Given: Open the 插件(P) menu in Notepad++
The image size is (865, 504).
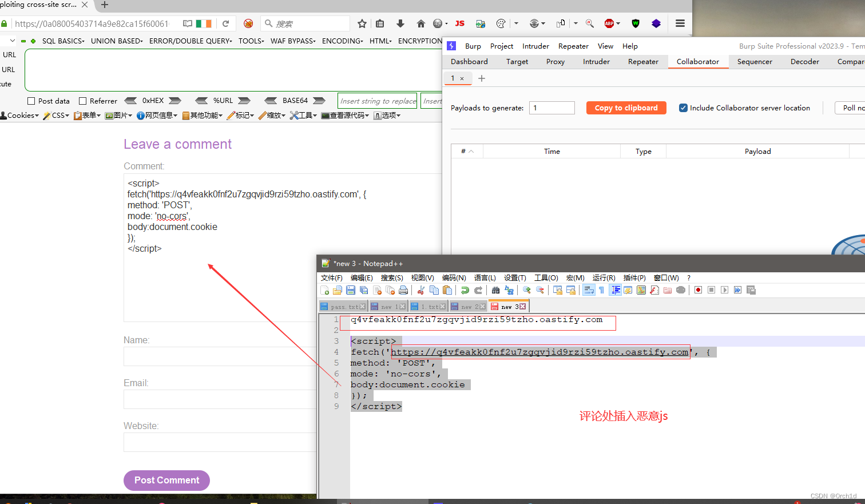Looking at the screenshot, I should click(x=634, y=278).
